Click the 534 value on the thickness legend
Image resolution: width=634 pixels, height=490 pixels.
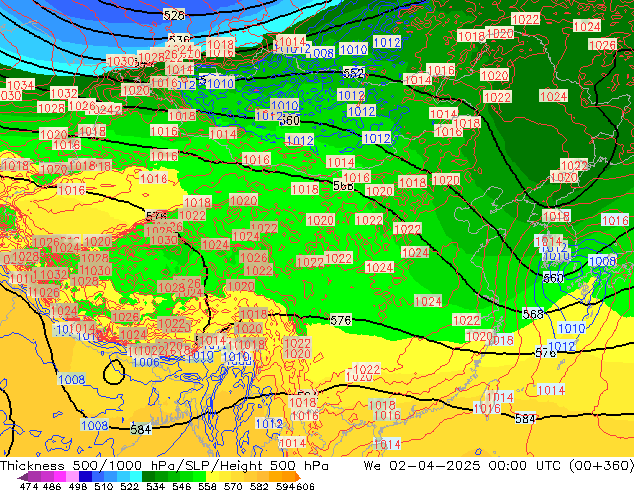pos(155,486)
